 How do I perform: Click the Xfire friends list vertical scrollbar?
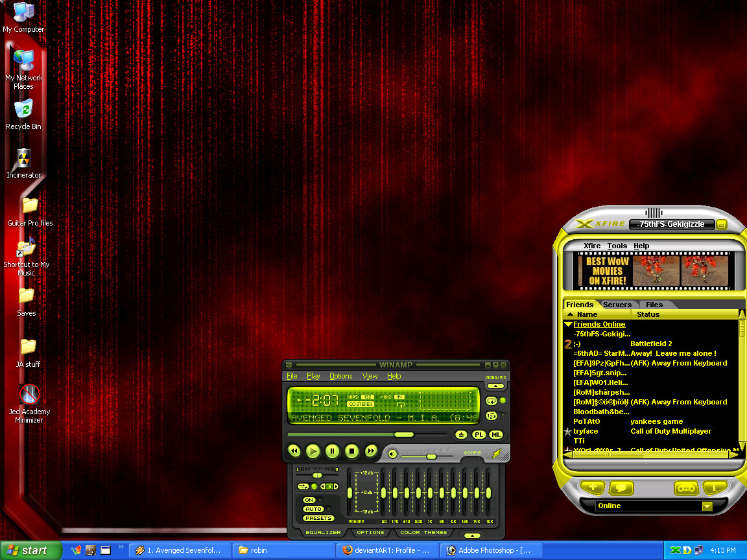pos(742,380)
